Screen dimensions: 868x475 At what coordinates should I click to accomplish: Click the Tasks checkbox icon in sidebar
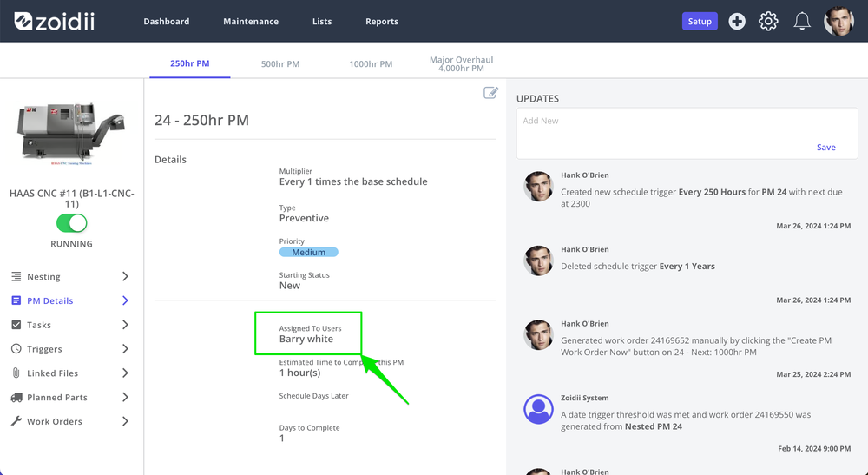[x=16, y=325]
